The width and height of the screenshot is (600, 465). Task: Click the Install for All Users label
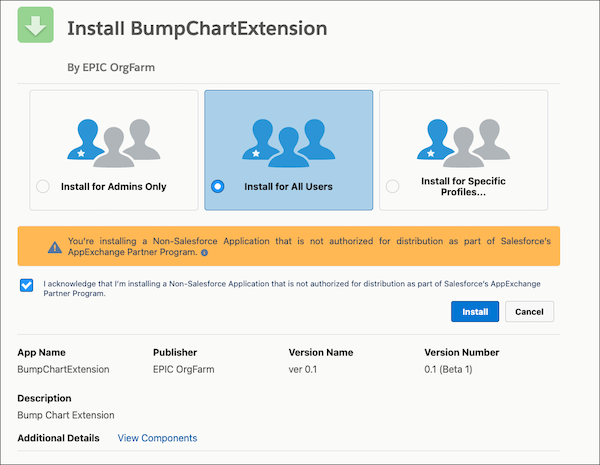289,186
